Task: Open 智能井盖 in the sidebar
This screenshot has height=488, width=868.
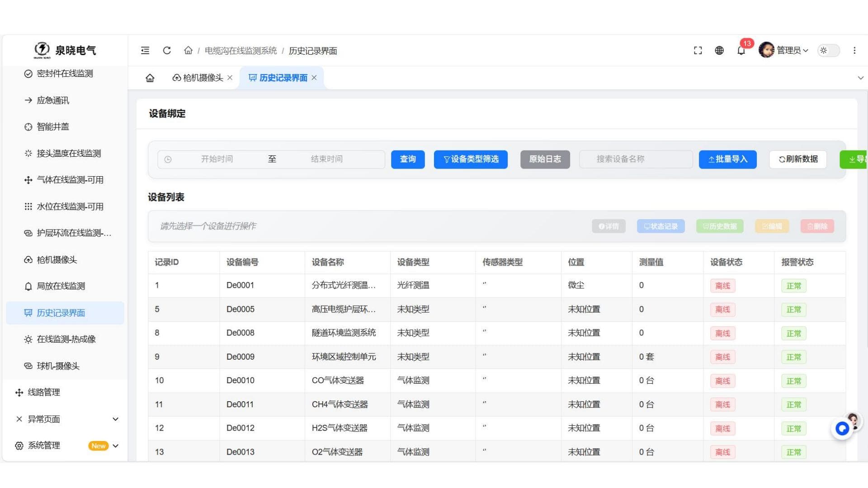Action: pyautogui.click(x=53, y=127)
